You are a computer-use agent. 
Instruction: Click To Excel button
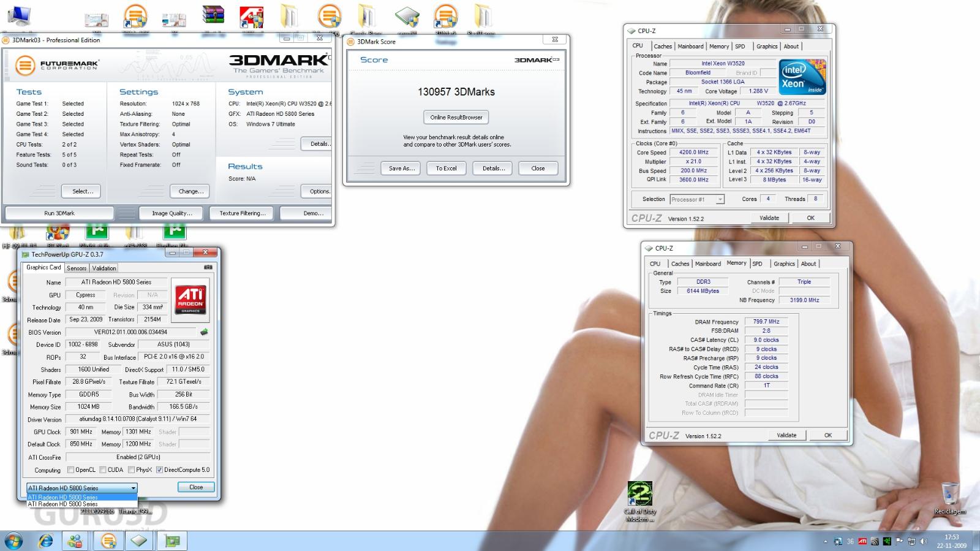point(447,168)
